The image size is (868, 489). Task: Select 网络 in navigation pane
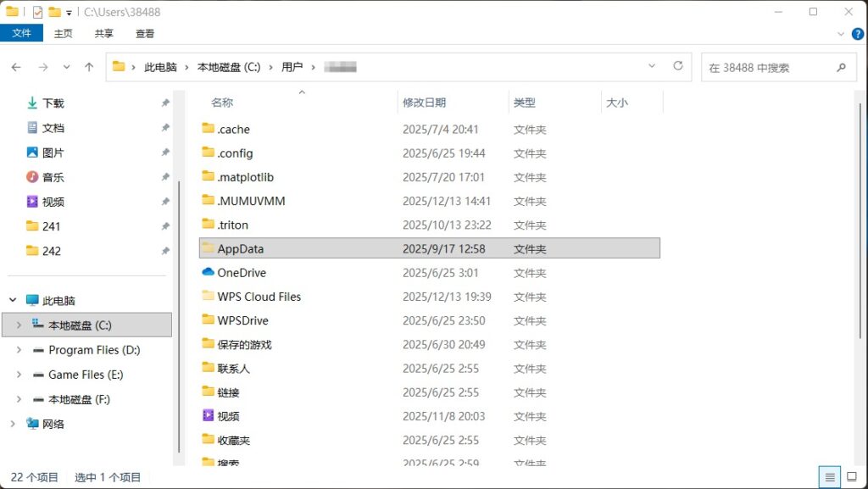tap(46, 424)
